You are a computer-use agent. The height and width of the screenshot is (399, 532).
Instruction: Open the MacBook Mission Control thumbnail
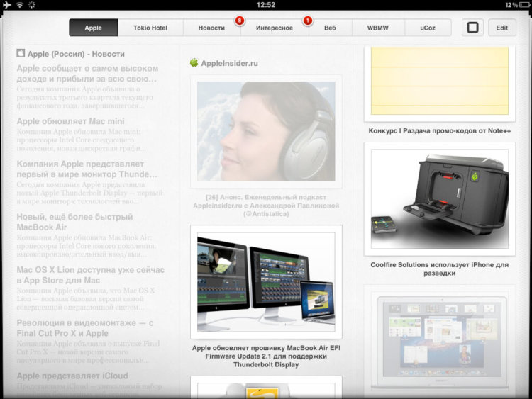[440, 341]
